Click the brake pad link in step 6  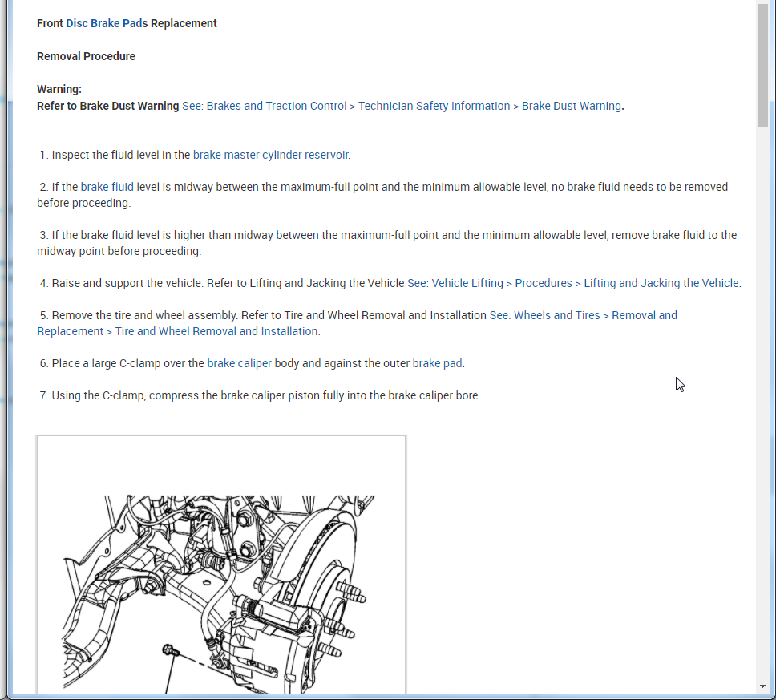pos(437,363)
